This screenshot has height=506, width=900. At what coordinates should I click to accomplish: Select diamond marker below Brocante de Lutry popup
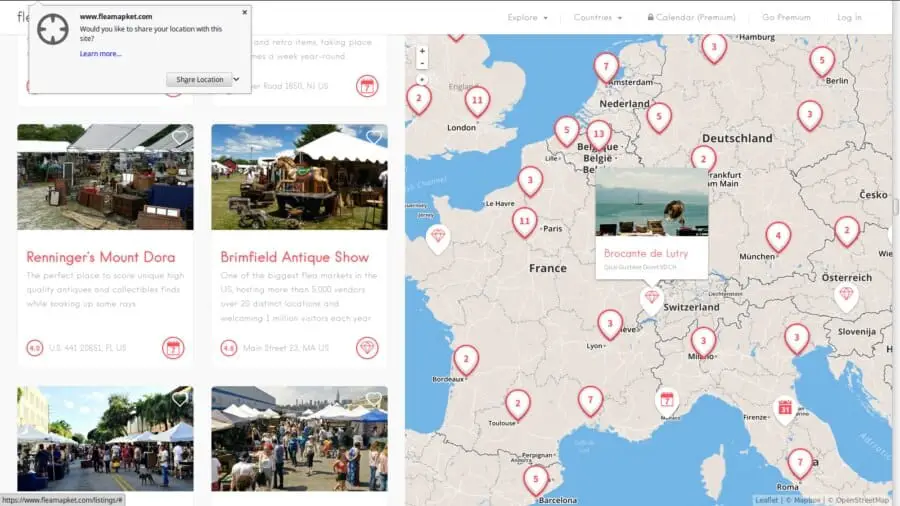pos(651,299)
